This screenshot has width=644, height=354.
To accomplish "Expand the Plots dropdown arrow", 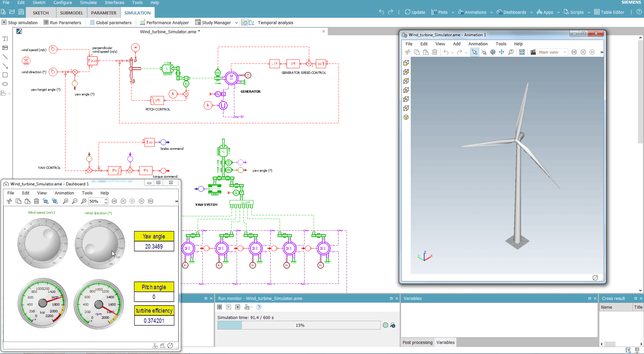I will point(453,12).
